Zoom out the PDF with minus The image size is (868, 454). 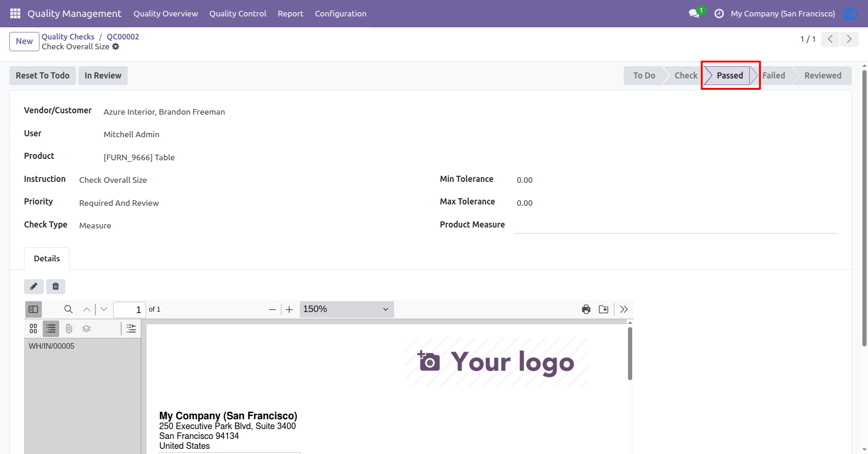coord(272,309)
